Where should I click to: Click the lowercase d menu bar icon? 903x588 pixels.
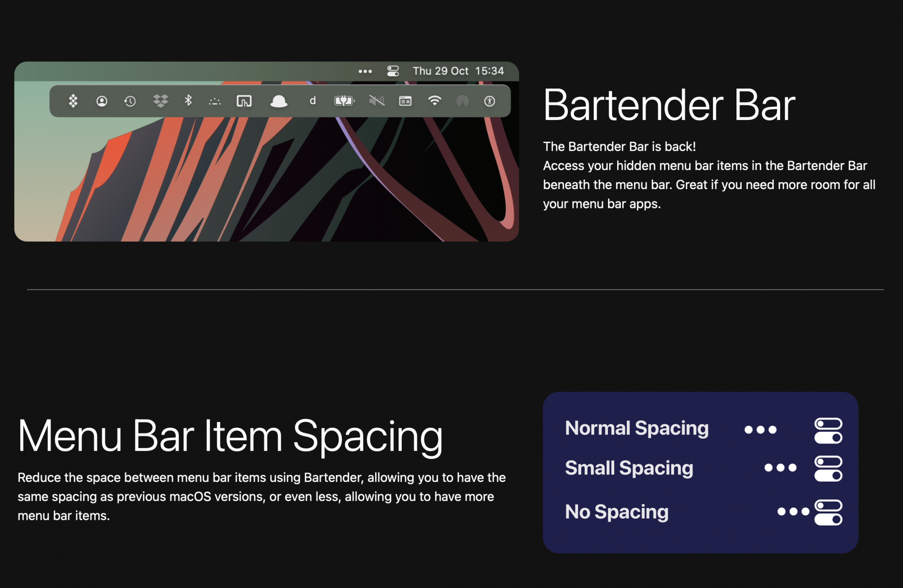point(312,101)
